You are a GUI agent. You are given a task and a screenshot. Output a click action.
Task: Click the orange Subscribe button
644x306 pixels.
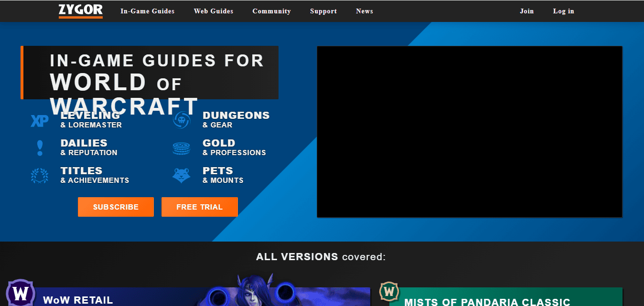click(x=116, y=207)
